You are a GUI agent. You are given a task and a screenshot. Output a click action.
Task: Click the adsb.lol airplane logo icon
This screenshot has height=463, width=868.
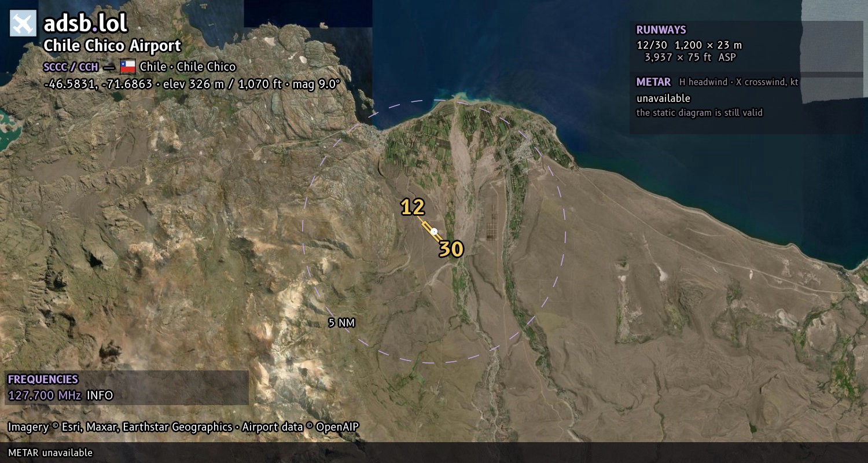click(23, 24)
